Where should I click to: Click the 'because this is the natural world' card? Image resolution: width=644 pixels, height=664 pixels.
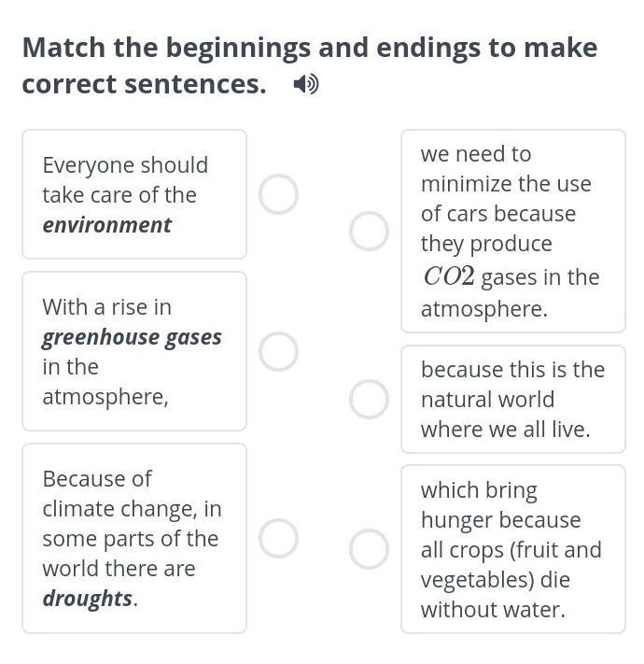[x=512, y=400]
